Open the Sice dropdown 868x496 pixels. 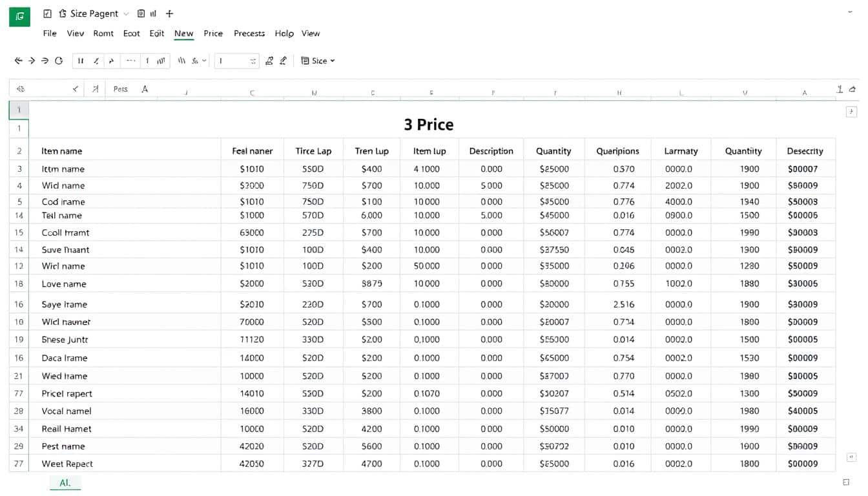pyautogui.click(x=318, y=61)
